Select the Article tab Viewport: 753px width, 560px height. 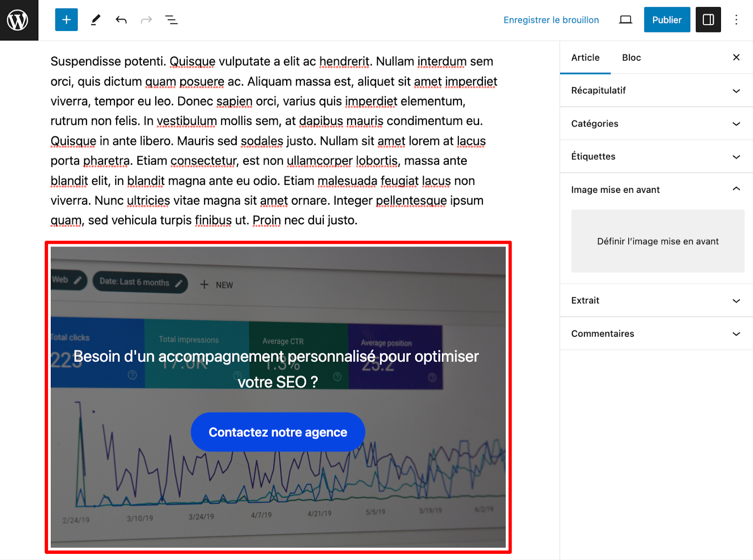585,58
